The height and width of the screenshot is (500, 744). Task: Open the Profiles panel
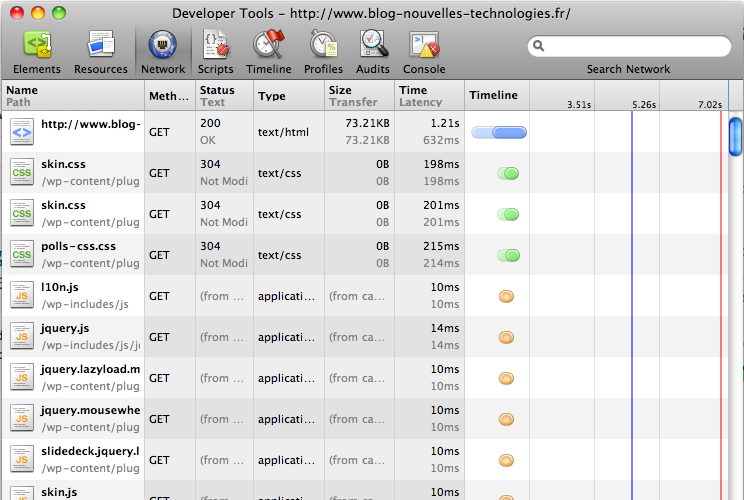pyautogui.click(x=323, y=52)
